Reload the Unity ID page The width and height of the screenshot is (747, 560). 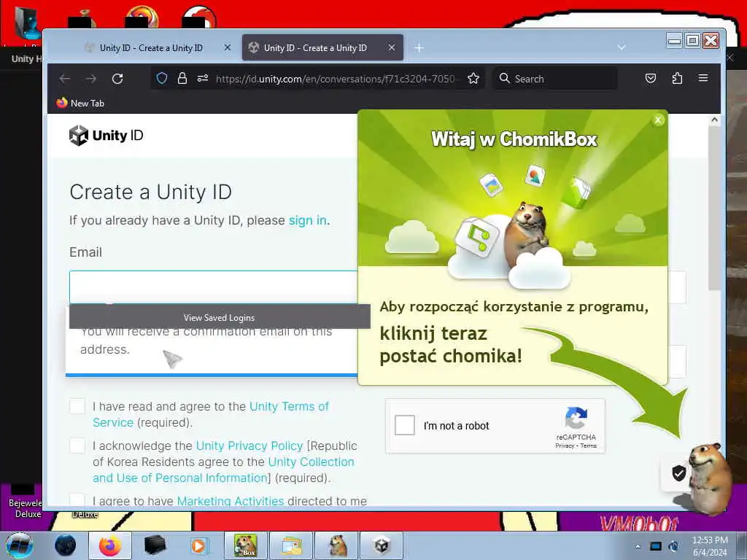point(117,79)
